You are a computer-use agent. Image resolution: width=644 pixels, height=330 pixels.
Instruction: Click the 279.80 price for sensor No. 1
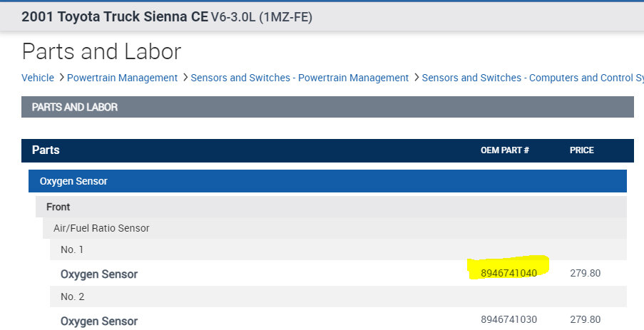(x=585, y=273)
